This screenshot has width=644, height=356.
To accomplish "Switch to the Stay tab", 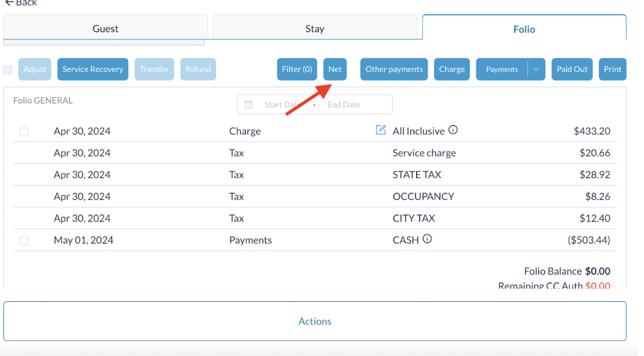I will point(315,29).
